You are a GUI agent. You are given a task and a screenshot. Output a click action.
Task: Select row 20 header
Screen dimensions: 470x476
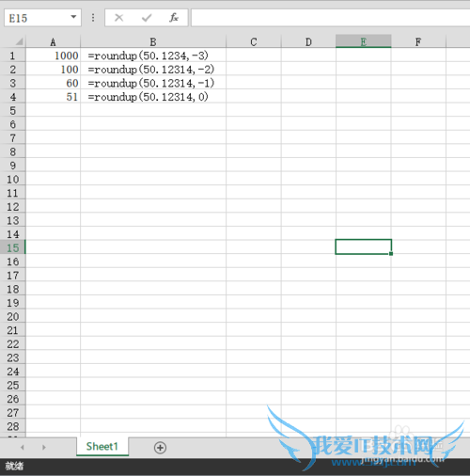tap(12, 316)
